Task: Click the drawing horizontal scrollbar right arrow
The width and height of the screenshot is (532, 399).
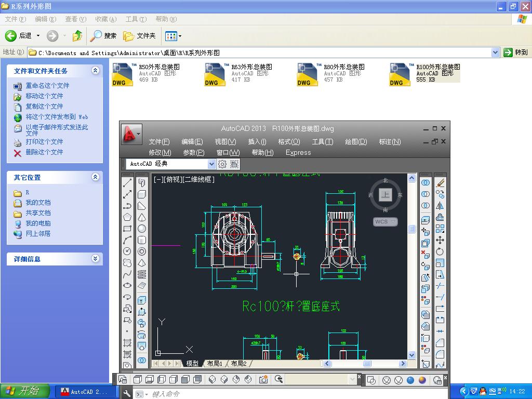Action: (403, 363)
